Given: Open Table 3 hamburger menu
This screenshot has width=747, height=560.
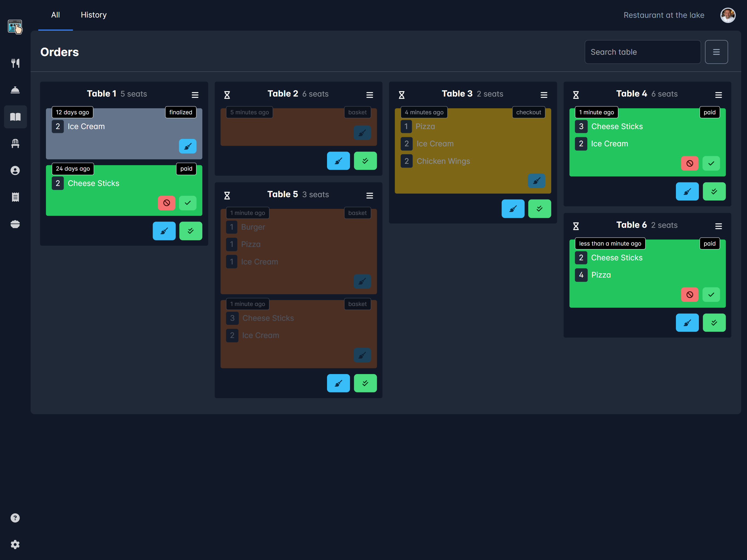Looking at the screenshot, I should 544,95.
